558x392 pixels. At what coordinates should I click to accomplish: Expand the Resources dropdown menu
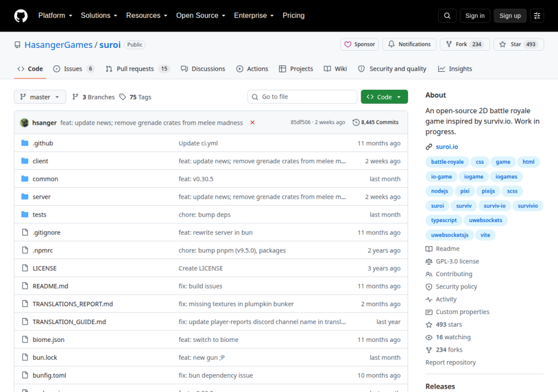coord(147,16)
